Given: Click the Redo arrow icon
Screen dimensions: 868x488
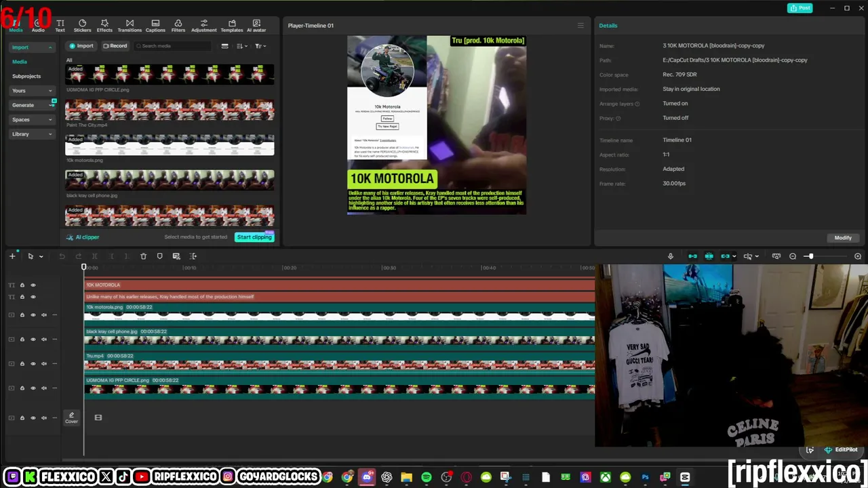Looking at the screenshot, I should pos(78,256).
